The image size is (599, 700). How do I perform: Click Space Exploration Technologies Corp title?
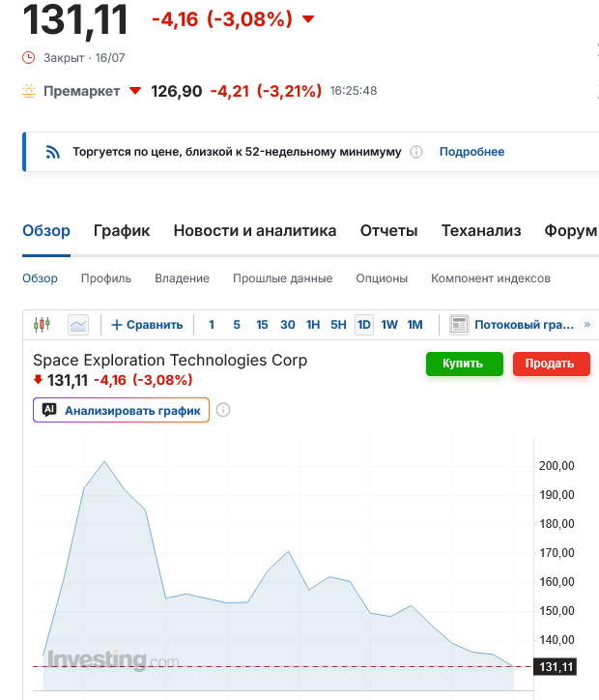[170, 360]
